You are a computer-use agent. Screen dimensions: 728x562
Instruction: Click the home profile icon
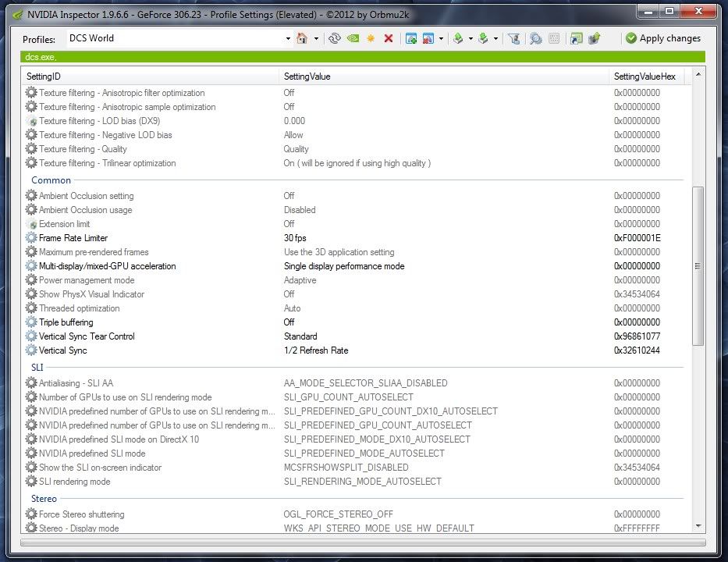[302, 38]
